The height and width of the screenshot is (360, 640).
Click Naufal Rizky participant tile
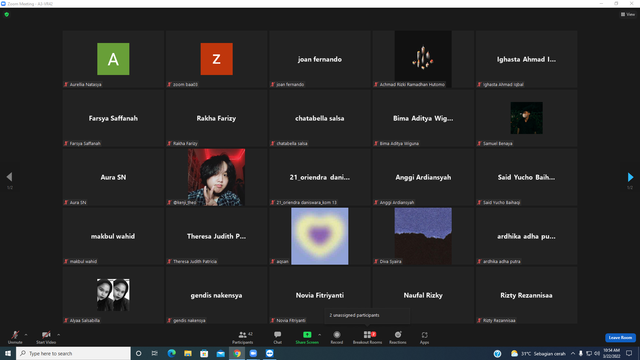coord(423,295)
